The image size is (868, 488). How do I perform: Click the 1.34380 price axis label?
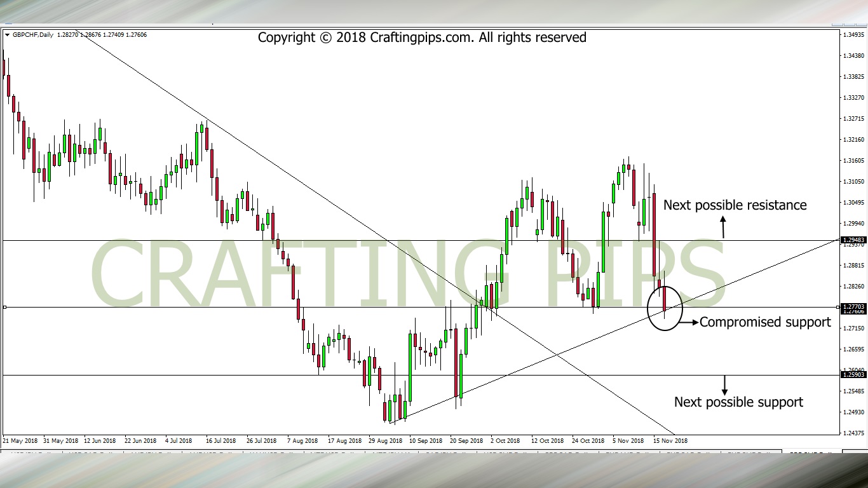(x=855, y=55)
